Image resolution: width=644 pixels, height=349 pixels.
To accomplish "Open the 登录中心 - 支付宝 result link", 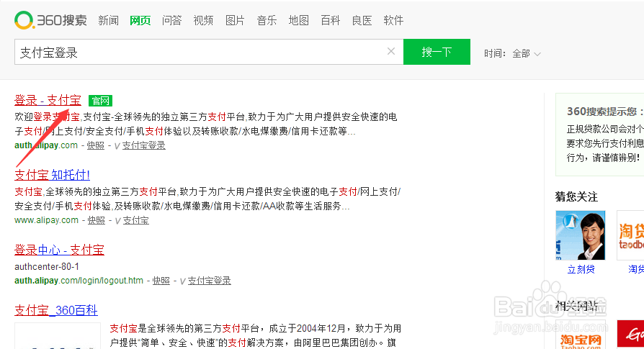I will [59, 250].
